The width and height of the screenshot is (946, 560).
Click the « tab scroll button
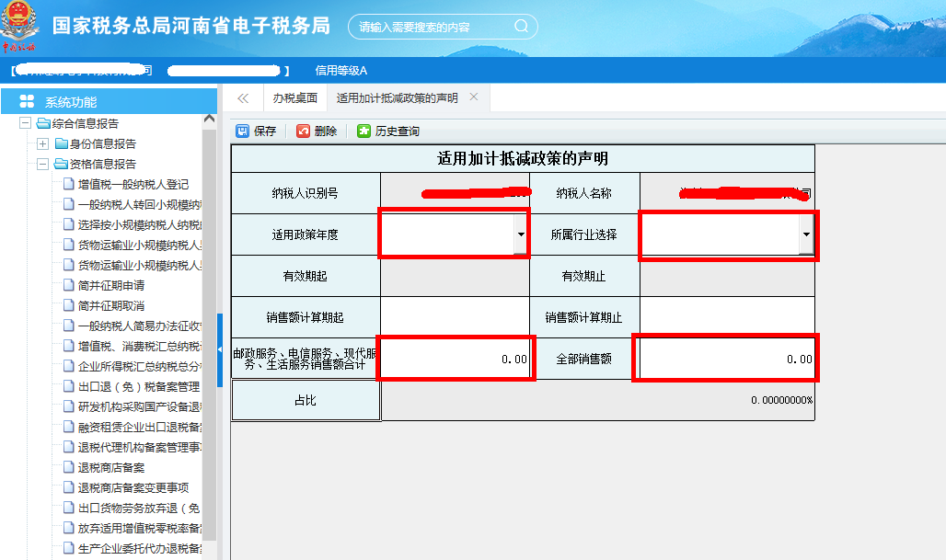pos(242,97)
